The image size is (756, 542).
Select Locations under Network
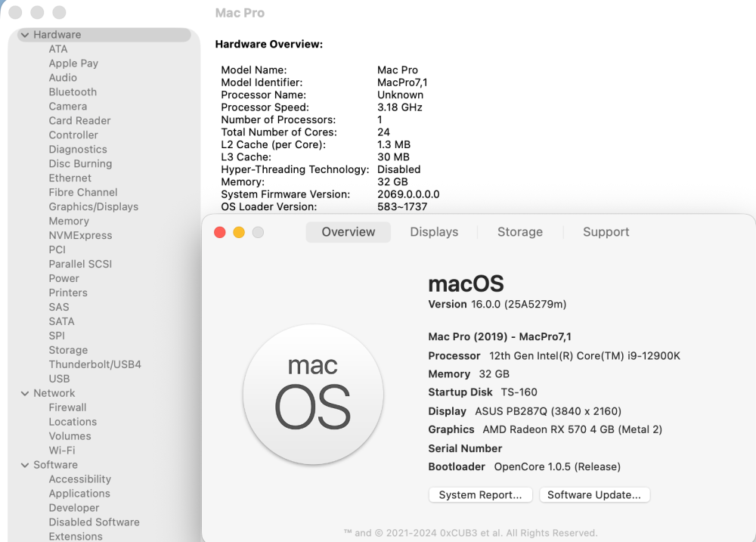coord(73,422)
